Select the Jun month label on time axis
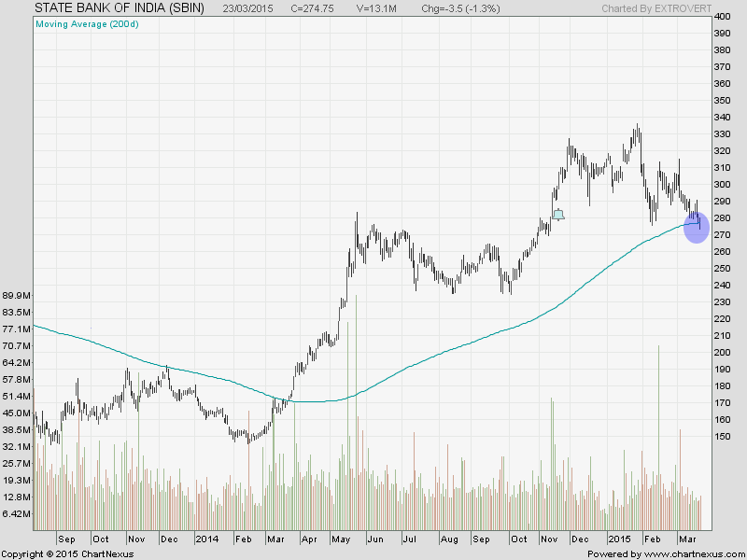This screenshot has width=747, height=560. pos(375,539)
